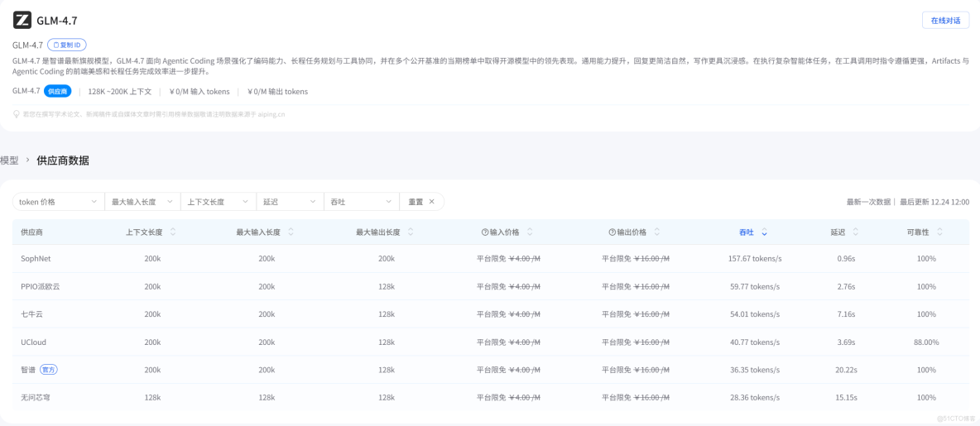
Task: Click the ￥0/M 输出 tokens text
Action: click(x=278, y=91)
